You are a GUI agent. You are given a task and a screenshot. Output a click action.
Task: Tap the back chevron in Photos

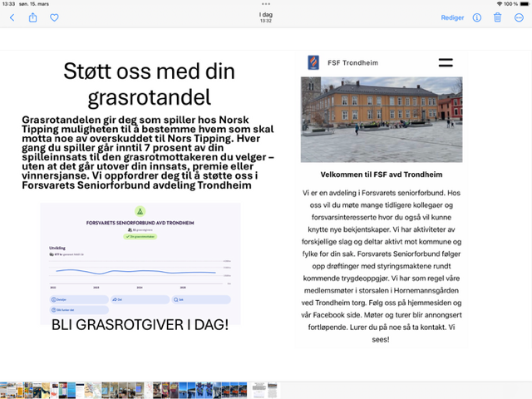tap(12, 17)
